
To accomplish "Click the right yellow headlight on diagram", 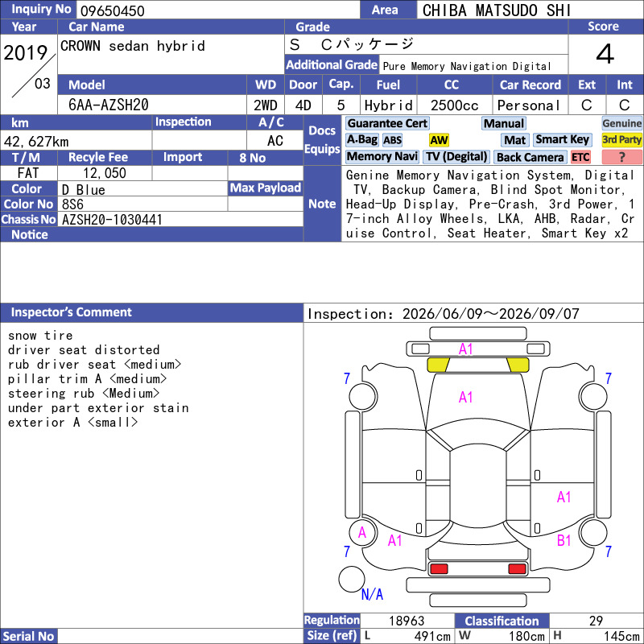I will tap(518, 365).
